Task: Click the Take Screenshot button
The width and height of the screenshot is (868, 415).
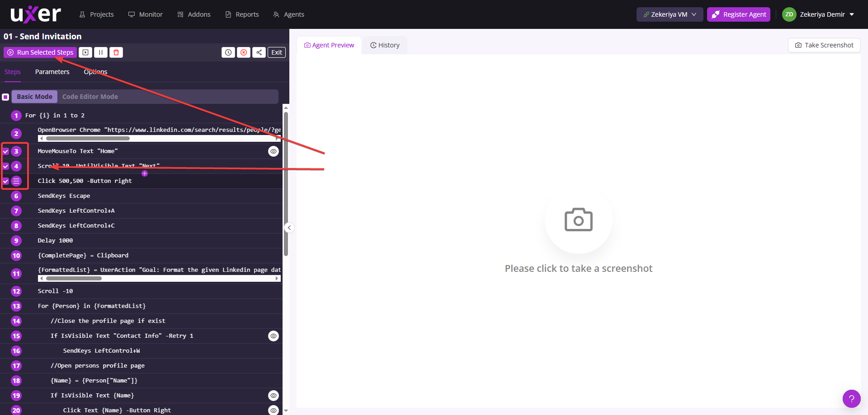Action: tap(824, 45)
